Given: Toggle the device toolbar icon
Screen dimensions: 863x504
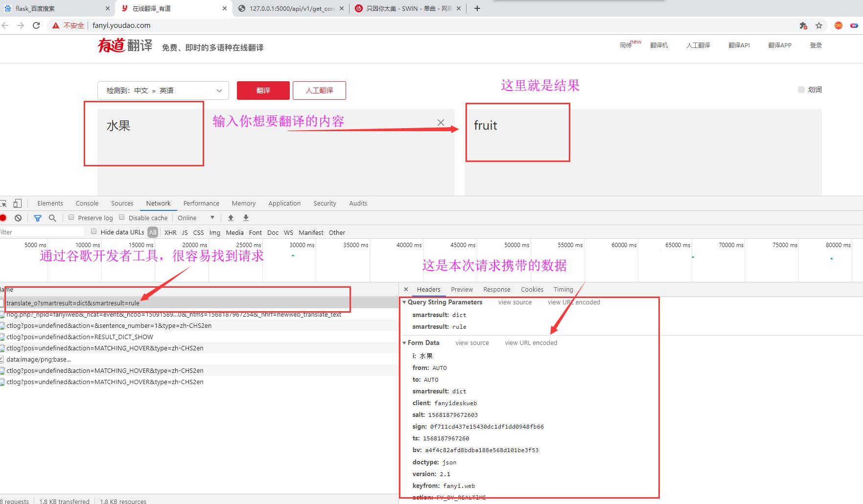Looking at the screenshot, I should pyautogui.click(x=18, y=204).
